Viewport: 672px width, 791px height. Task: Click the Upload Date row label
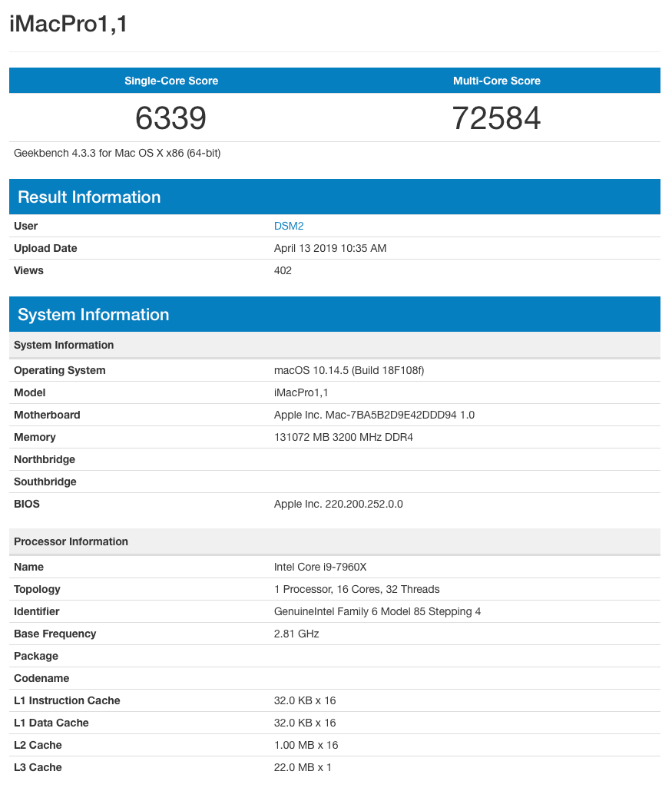point(45,248)
